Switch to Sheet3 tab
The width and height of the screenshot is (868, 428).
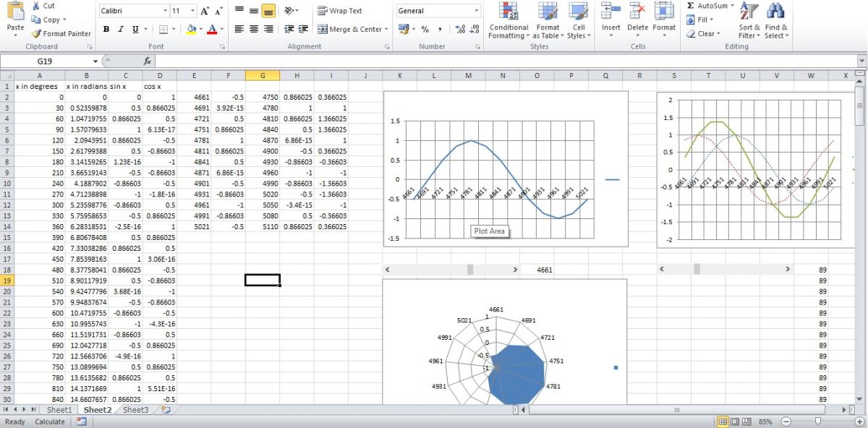click(135, 410)
